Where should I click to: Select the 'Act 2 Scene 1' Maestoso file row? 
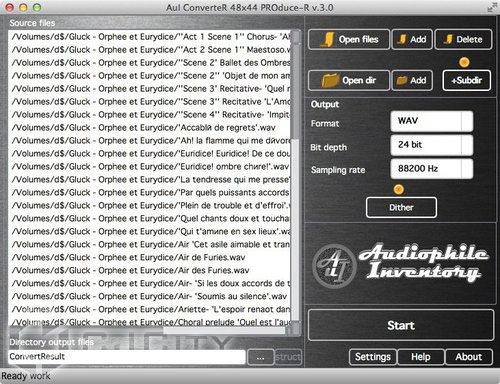[149, 50]
